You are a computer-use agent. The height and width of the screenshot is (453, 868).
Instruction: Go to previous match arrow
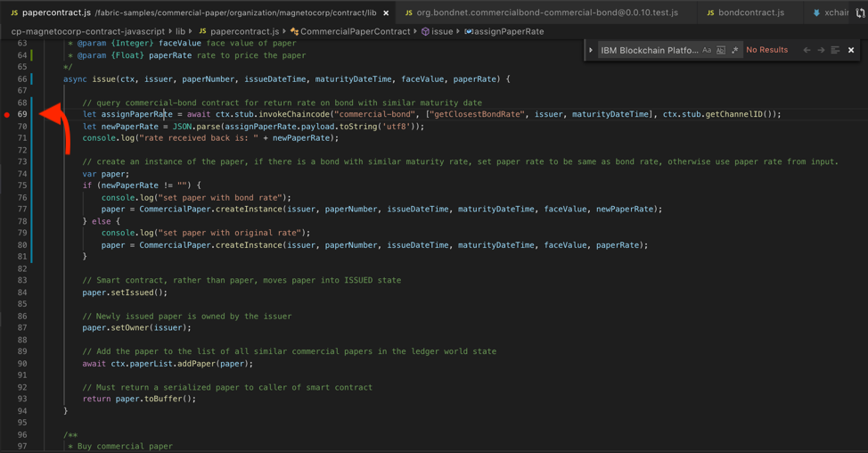pyautogui.click(x=807, y=51)
